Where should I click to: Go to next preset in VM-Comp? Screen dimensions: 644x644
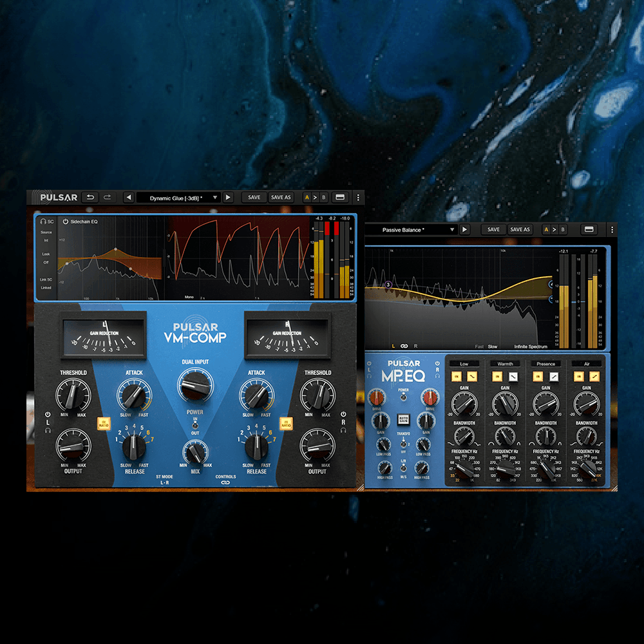[228, 198]
